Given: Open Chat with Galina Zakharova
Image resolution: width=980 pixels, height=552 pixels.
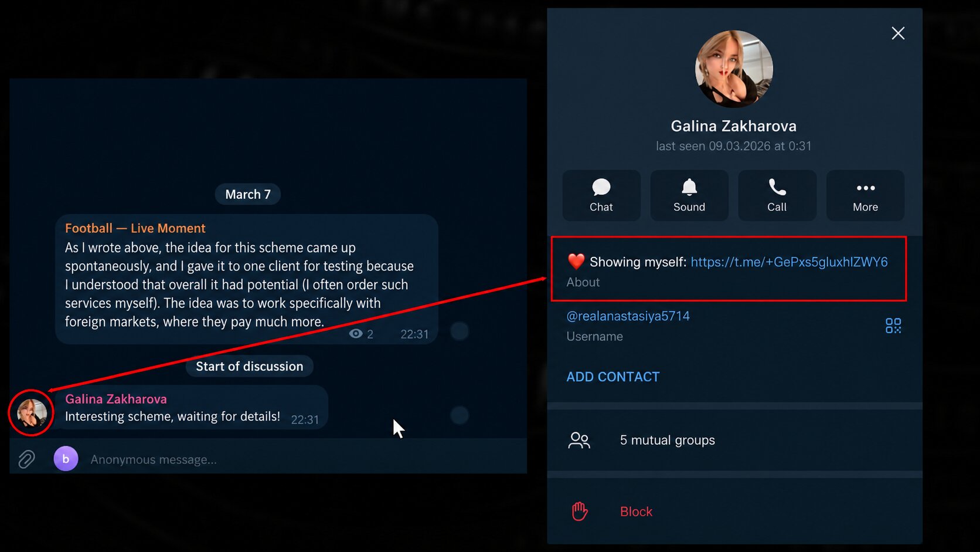Looking at the screenshot, I should click(x=601, y=195).
